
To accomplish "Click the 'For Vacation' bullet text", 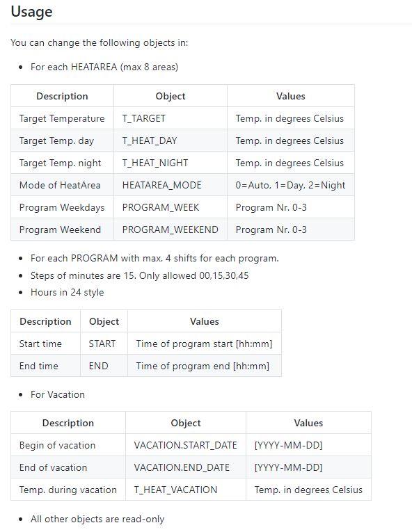I will (x=57, y=394).
